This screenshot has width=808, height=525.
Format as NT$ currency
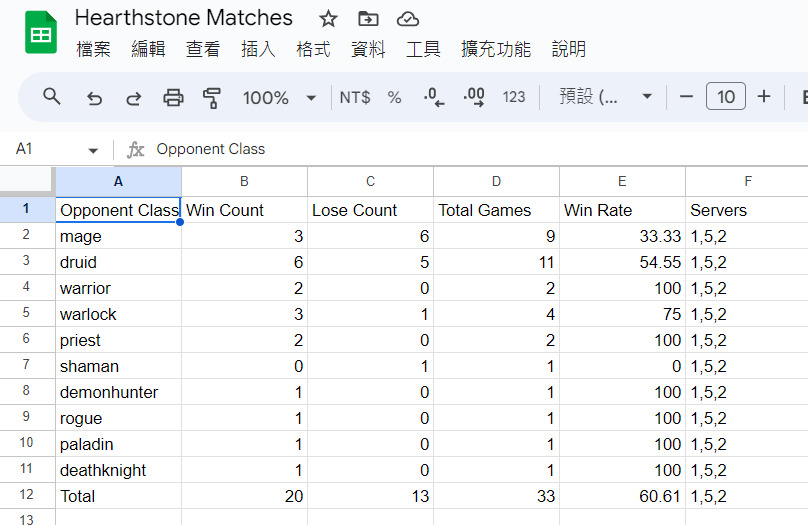click(355, 97)
